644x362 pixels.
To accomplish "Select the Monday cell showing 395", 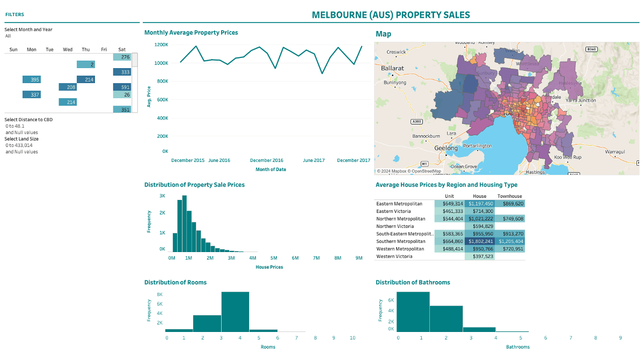I will pyautogui.click(x=32, y=79).
